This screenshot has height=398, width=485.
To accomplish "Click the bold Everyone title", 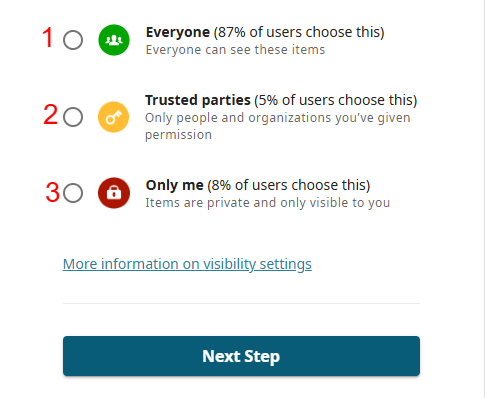I will 178,32.
